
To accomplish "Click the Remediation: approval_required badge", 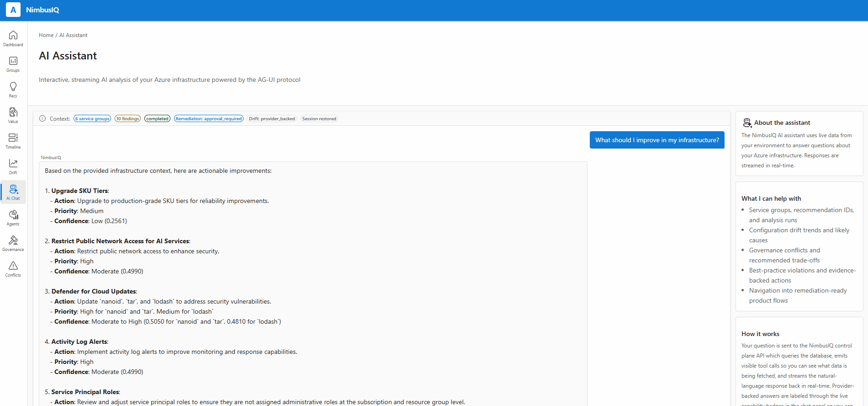I will click(x=209, y=118).
